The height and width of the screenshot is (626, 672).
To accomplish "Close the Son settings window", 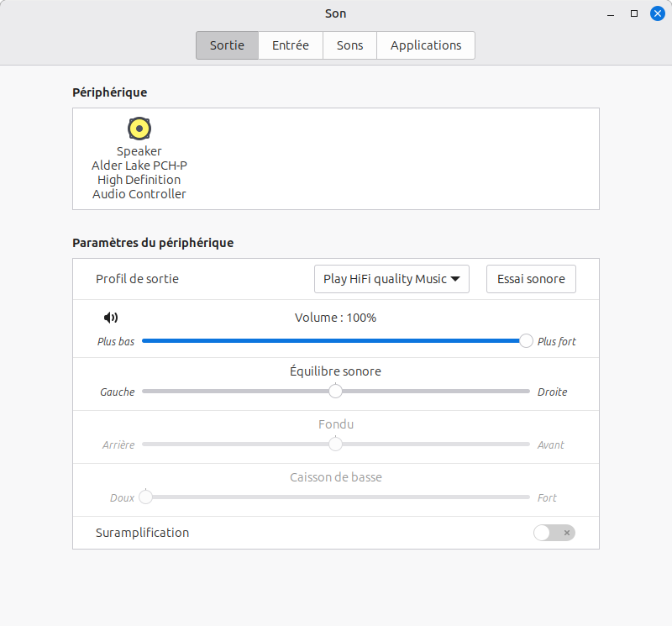I will pyautogui.click(x=657, y=13).
